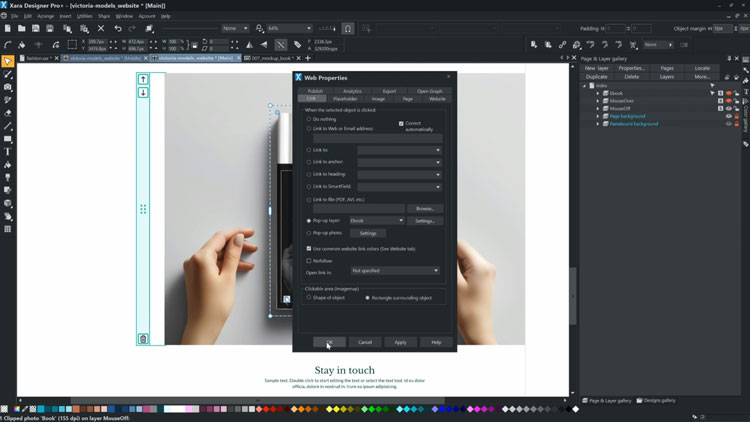Open the Pop-up layer Ebook dropdown
This screenshot has width=750, height=422.
click(x=377, y=221)
